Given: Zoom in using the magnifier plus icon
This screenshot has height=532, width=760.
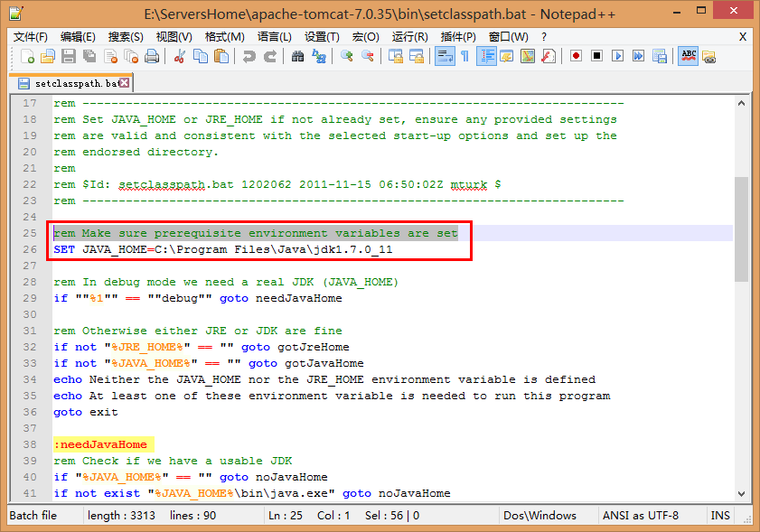Looking at the screenshot, I should pyautogui.click(x=346, y=57).
